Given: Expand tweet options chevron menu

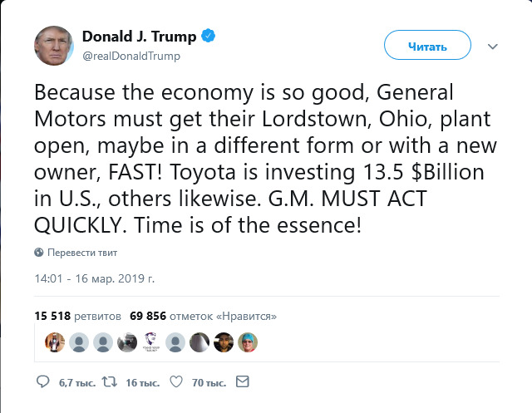Looking at the screenshot, I should tap(492, 47).
